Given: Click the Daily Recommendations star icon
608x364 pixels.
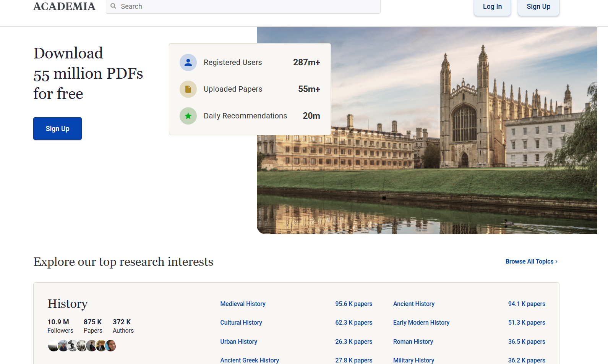Looking at the screenshot, I should click(188, 116).
